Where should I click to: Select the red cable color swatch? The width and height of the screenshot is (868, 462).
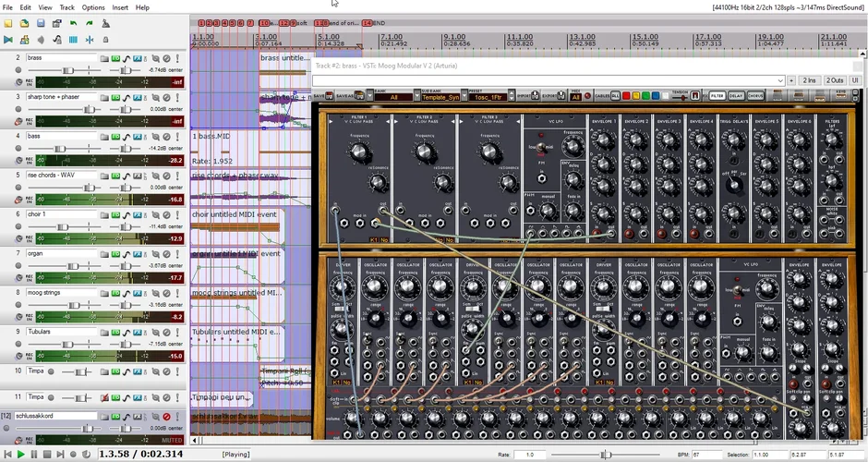click(627, 95)
